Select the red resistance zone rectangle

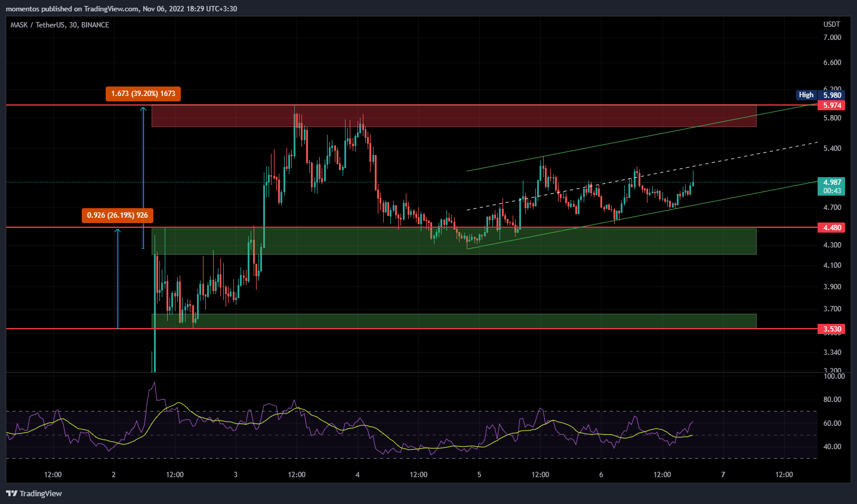point(454,116)
